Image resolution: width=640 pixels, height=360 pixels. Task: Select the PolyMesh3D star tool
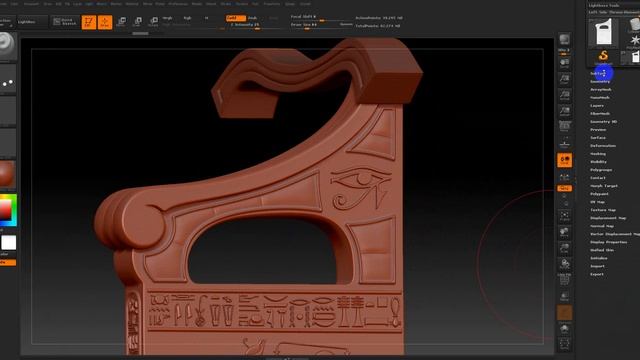click(x=634, y=40)
